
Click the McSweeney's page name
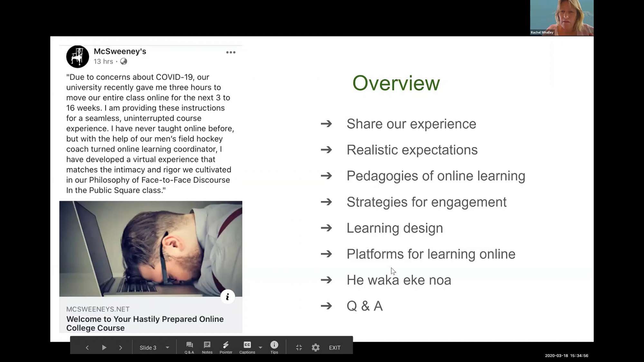click(x=120, y=51)
